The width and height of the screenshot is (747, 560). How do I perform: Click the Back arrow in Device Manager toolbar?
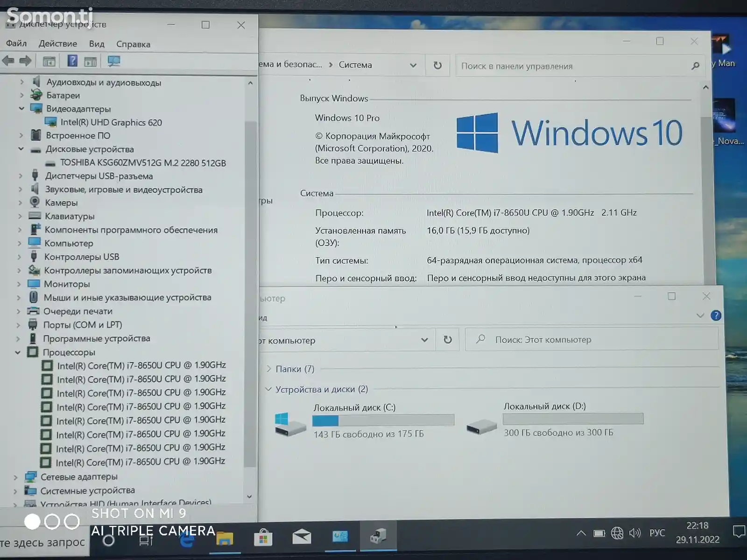click(x=8, y=61)
